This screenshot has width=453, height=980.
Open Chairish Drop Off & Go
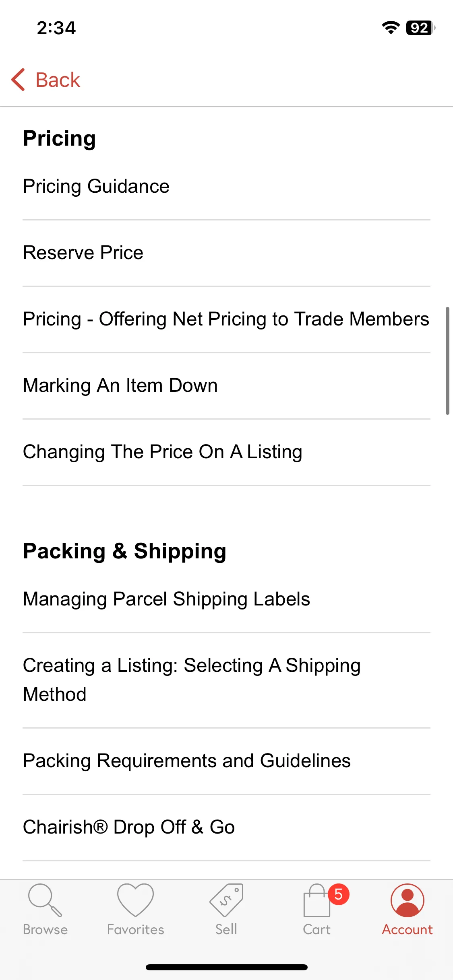pyautogui.click(x=226, y=827)
